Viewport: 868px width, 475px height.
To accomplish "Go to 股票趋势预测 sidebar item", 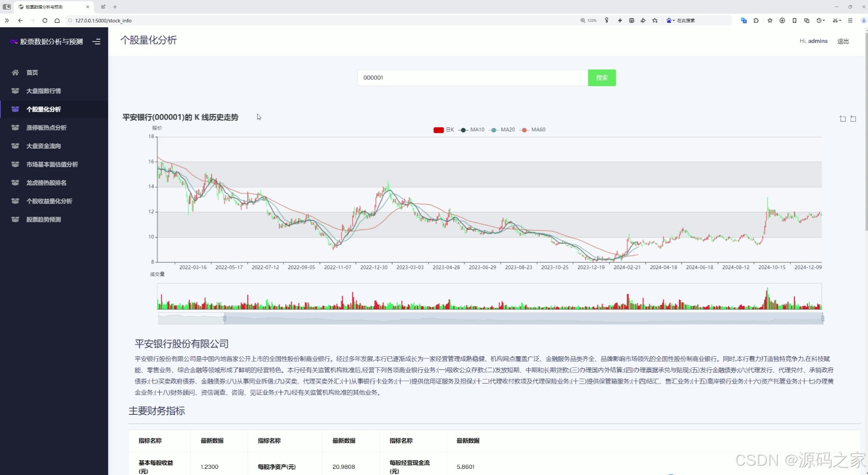I will (x=43, y=219).
